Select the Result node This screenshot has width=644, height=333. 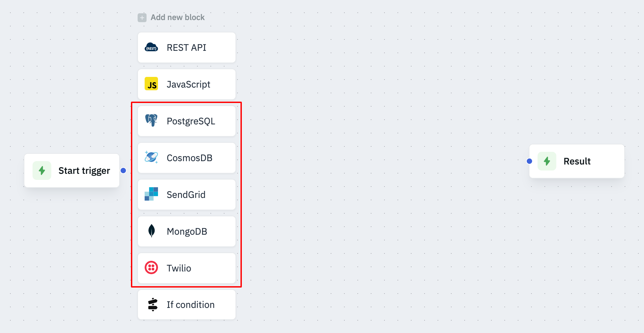pos(577,161)
